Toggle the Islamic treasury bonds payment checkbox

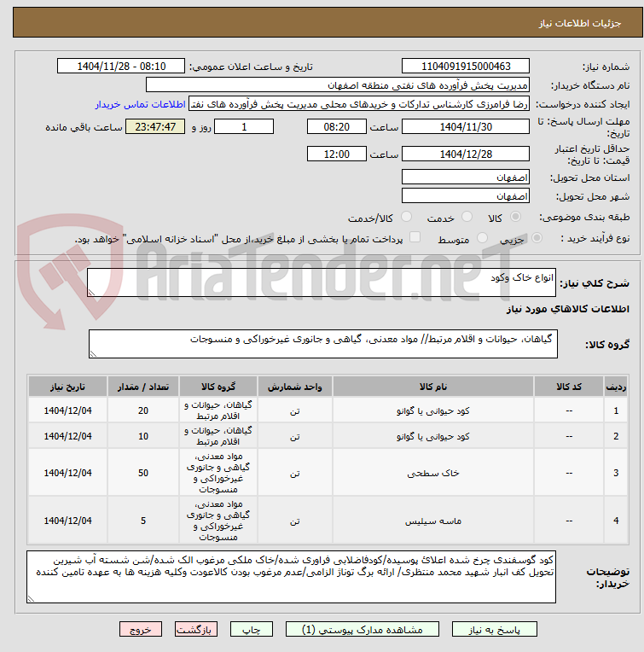click(415, 237)
